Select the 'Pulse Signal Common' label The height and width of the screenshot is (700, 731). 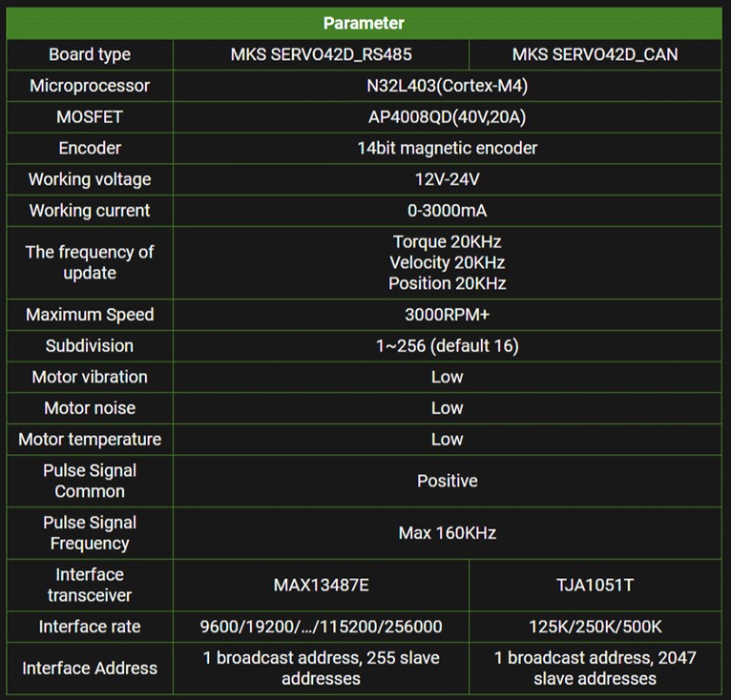coord(90,481)
